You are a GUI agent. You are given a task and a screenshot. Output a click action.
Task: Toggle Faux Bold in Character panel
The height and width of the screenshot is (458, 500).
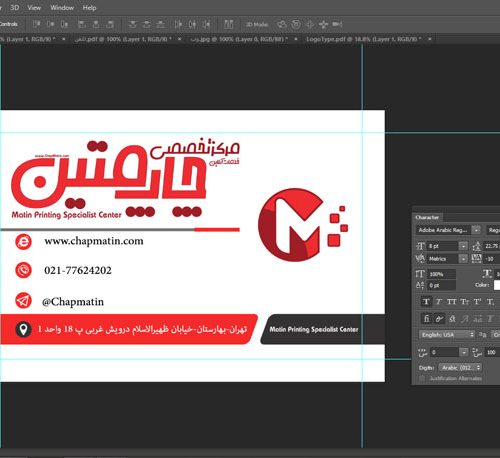(x=426, y=302)
